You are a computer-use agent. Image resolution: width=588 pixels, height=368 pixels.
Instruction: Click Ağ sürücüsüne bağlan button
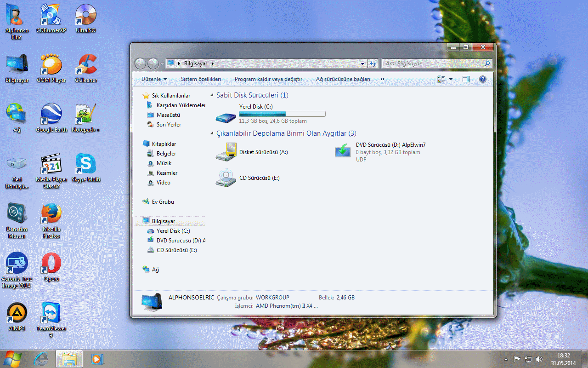[343, 79]
